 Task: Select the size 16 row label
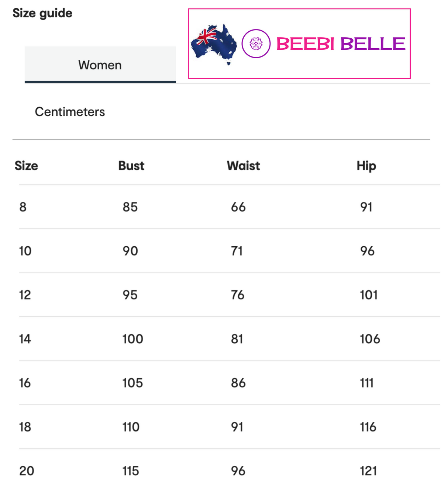[x=25, y=383]
